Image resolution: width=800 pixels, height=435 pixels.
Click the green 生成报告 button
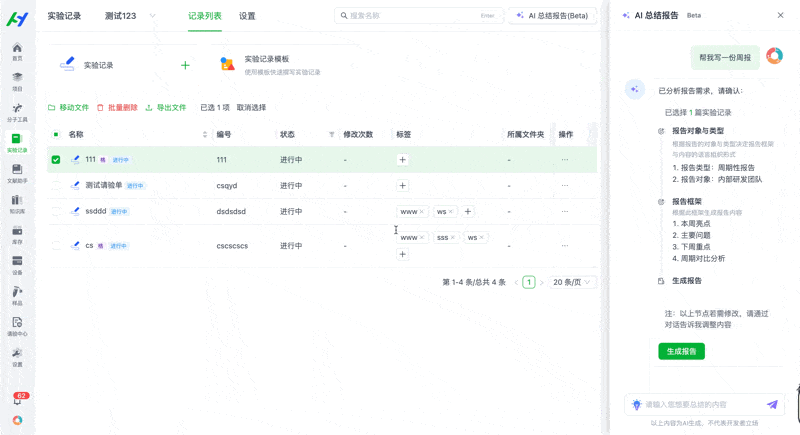(x=681, y=351)
